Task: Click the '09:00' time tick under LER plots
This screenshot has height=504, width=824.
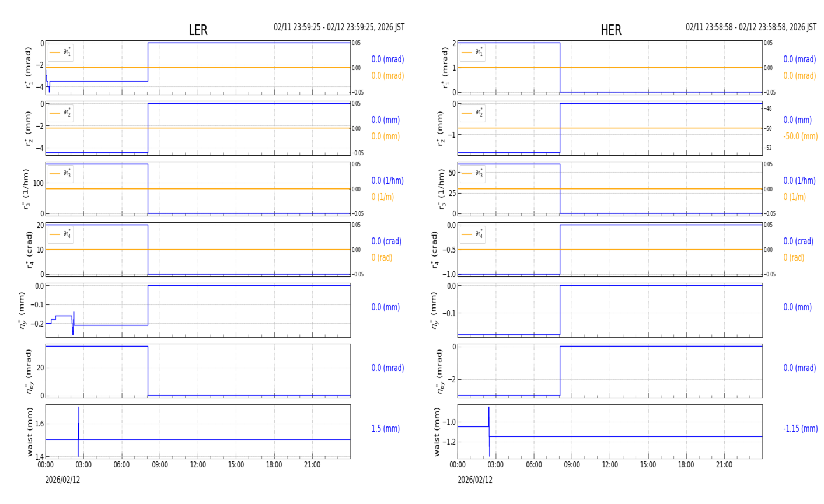Action: tap(160, 465)
